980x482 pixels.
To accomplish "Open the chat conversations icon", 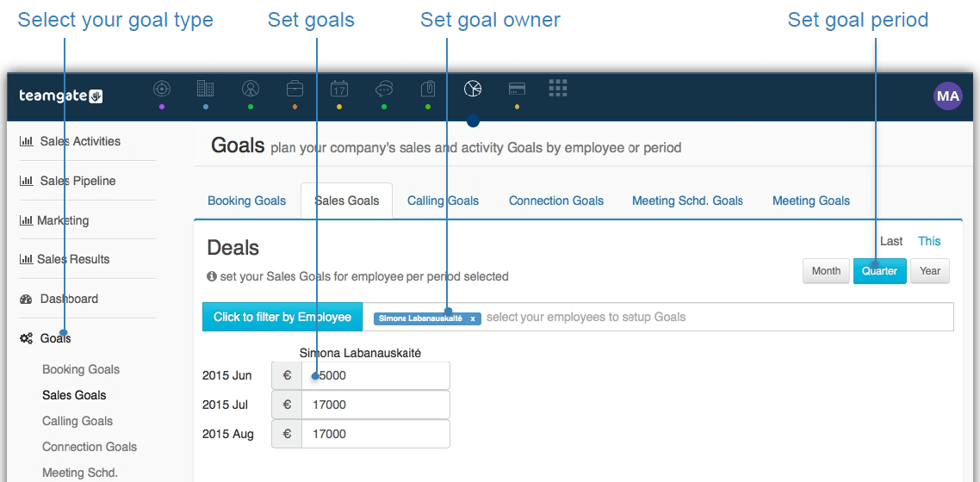I will 383,90.
